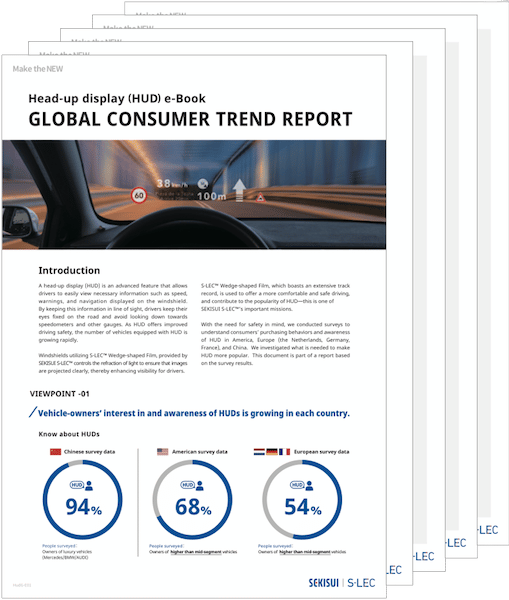Click 'GLOBAL CONSUMER TREND REPORT' title
This screenshot has width=509, height=600.
(190, 119)
